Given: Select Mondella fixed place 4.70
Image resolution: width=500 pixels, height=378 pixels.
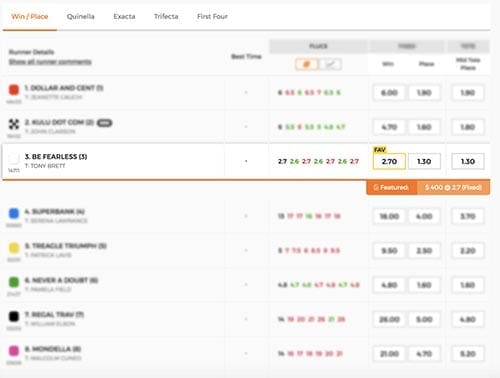Looking at the screenshot, I should pyautogui.click(x=424, y=354).
